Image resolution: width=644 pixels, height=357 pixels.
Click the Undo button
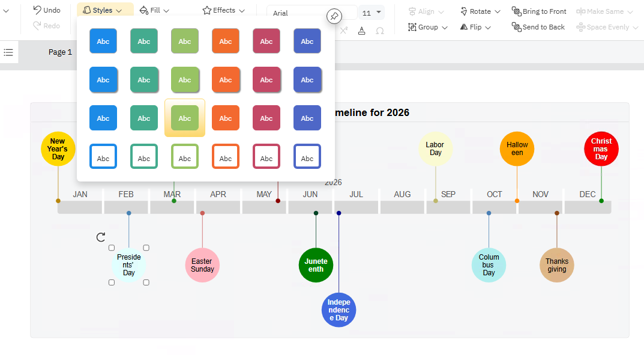[x=46, y=10]
